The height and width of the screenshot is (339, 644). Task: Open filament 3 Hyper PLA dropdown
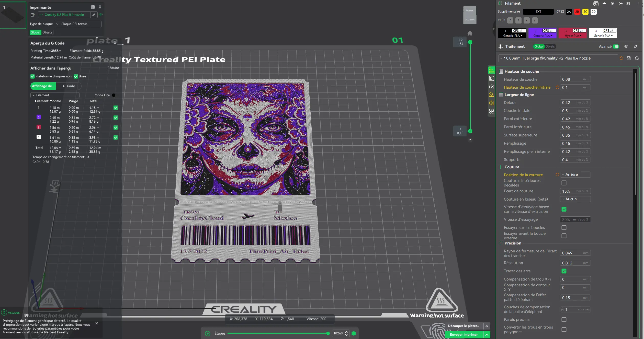[x=573, y=36]
